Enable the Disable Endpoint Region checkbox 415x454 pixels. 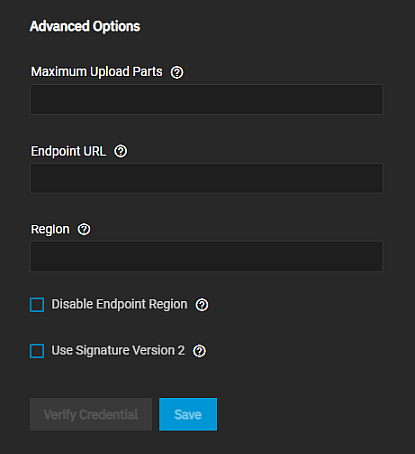pyautogui.click(x=37, y=305)
